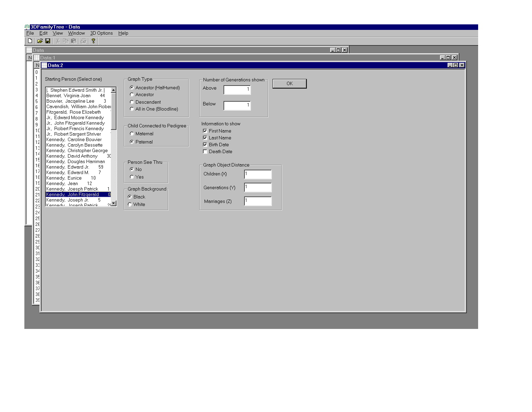Select Kennedy, David Anthony entry
Image resolution: width=532 pixels, height=412 pixels.
(x=78, y=156)
